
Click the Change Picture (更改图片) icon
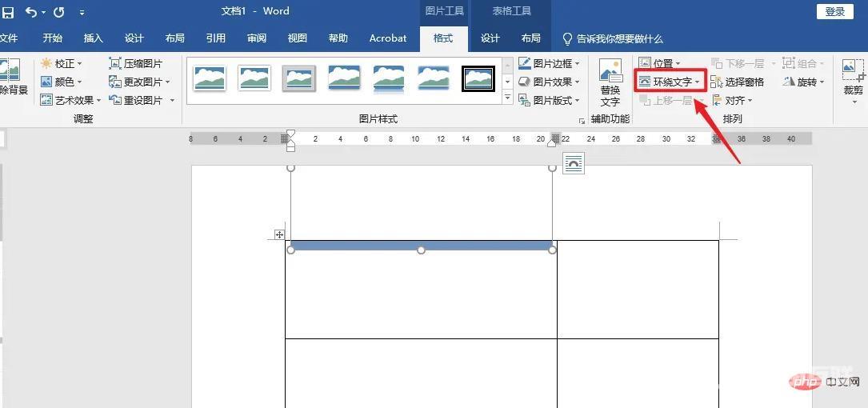(x=115, y=82)
